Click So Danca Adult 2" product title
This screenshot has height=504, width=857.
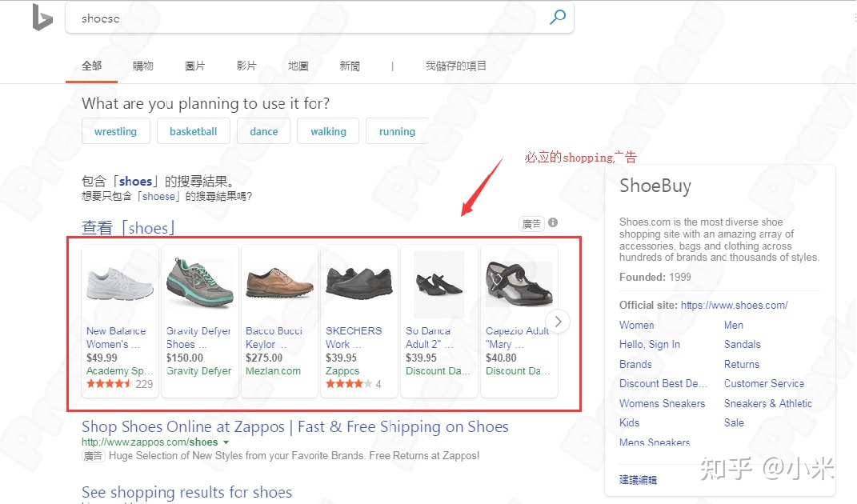tap(430, 338)
